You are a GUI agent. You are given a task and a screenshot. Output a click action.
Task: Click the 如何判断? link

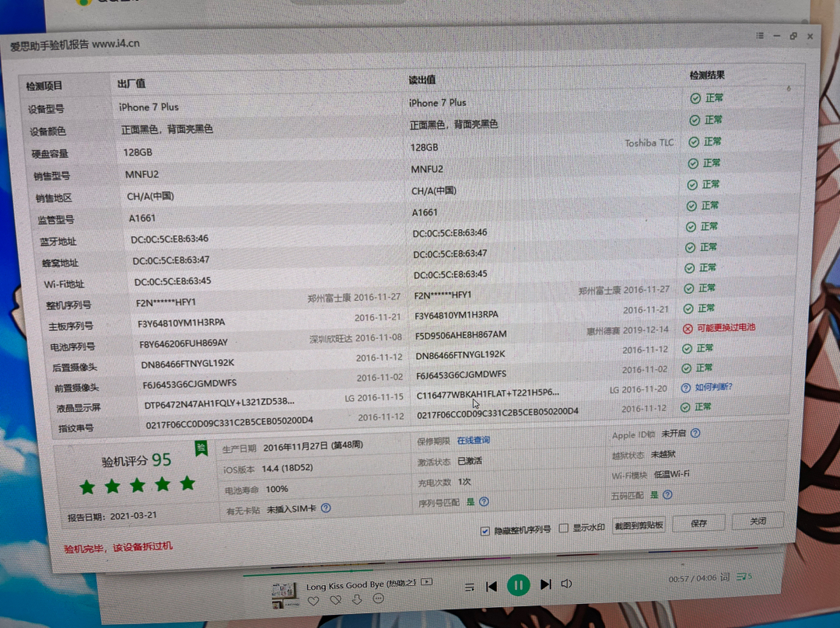pos(713,386)
